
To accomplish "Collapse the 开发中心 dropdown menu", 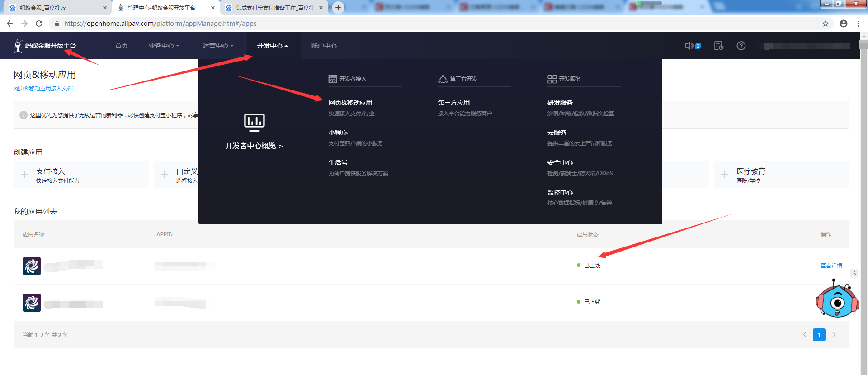I will coord(273,46).
